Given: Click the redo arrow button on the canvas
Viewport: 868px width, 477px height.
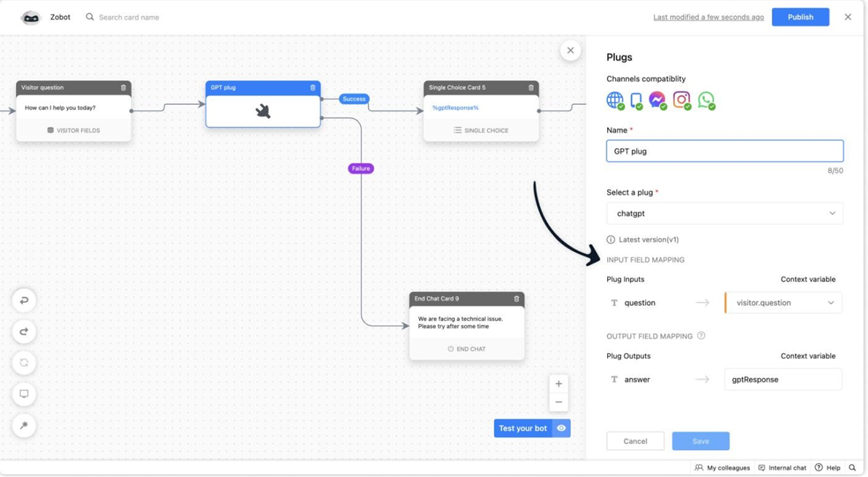Looking at the screenshot, I should pos(24,331).
